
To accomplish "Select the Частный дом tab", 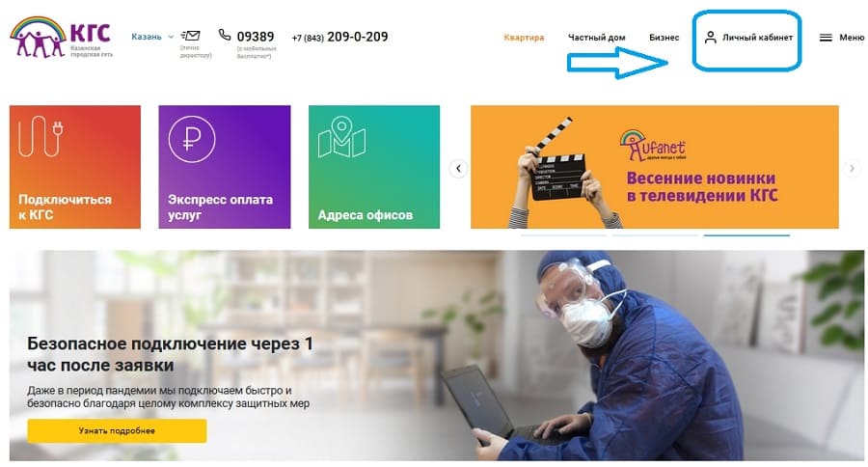I will (x=596, y=38).
